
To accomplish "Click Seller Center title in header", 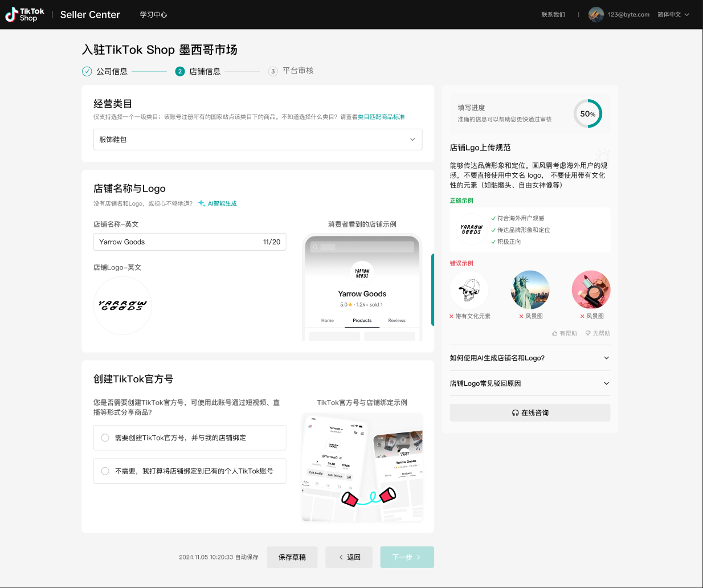I will click(90, 15).
